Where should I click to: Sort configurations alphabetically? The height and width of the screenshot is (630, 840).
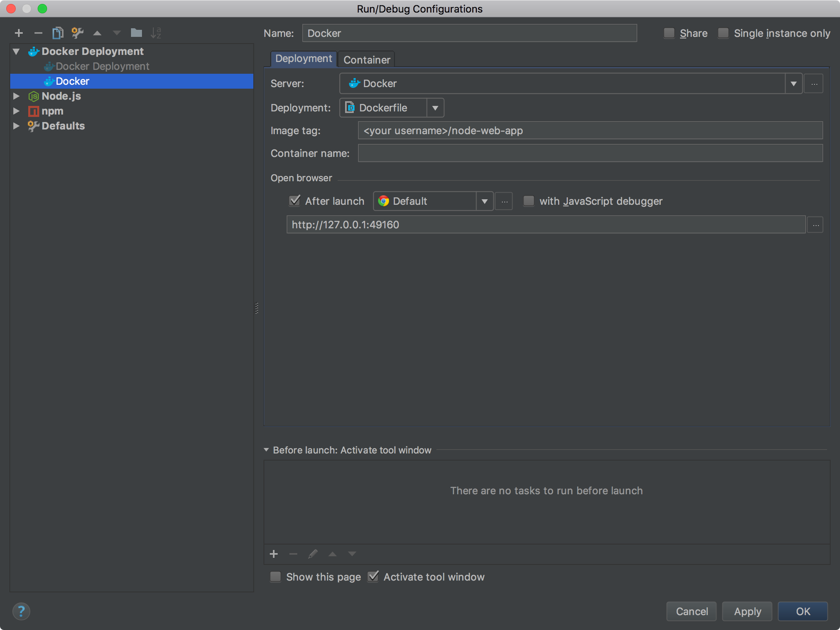click(x=156, y=33)
